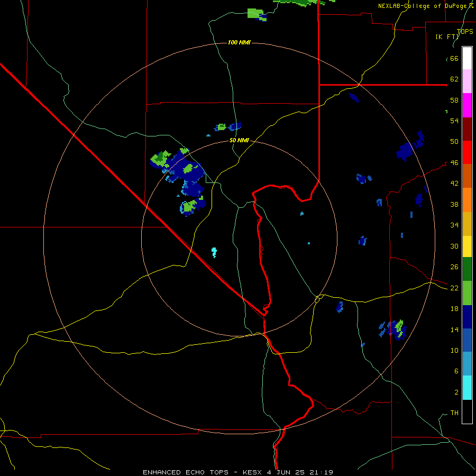
Task: Click the "50 NMI" range ring label
Action: [239, 140]
